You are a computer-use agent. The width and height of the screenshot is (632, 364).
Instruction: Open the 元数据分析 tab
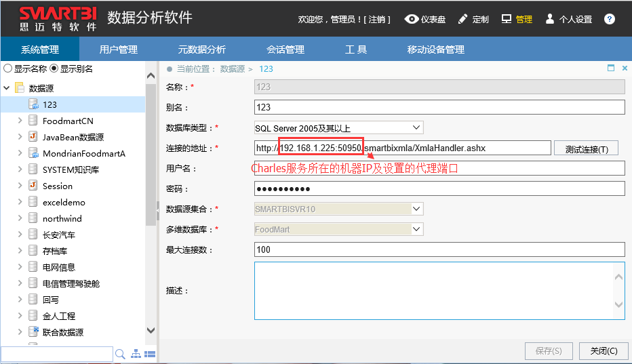point(202,49)
